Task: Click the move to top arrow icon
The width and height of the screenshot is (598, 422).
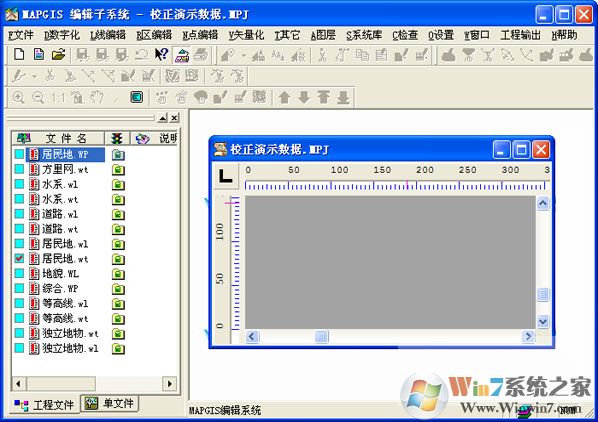Action: coord(323,97)
